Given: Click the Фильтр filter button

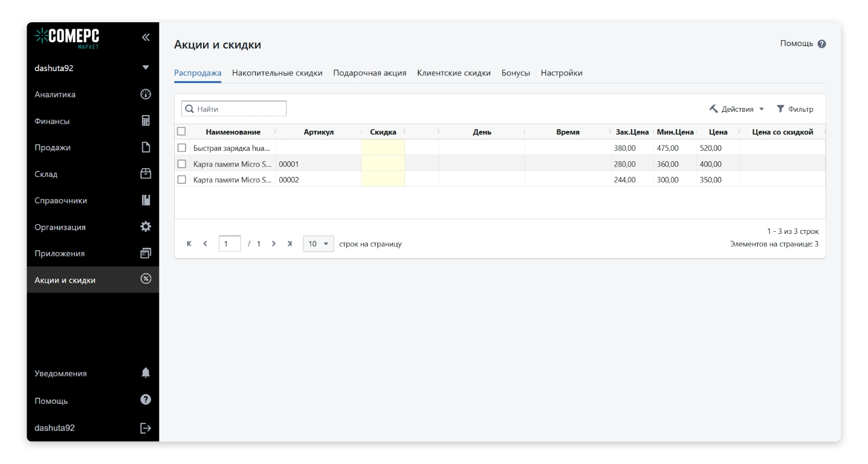Looking at the screenshot, I should 795,109.
